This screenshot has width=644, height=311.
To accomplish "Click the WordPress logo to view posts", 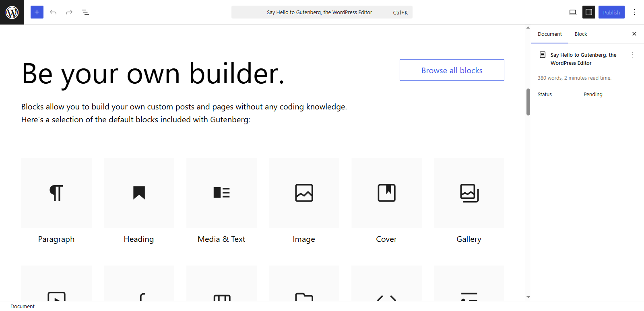I will coord(12,12).
